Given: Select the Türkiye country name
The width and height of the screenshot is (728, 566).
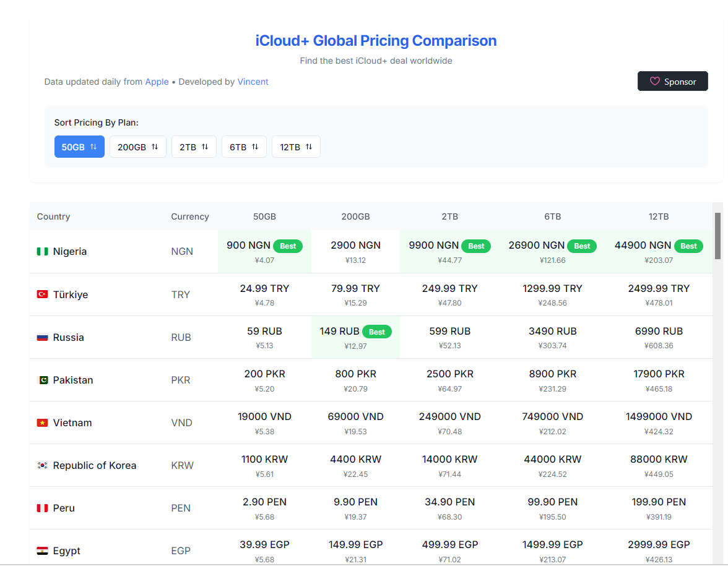Looking at the screenshot, I should pos(71,294).
